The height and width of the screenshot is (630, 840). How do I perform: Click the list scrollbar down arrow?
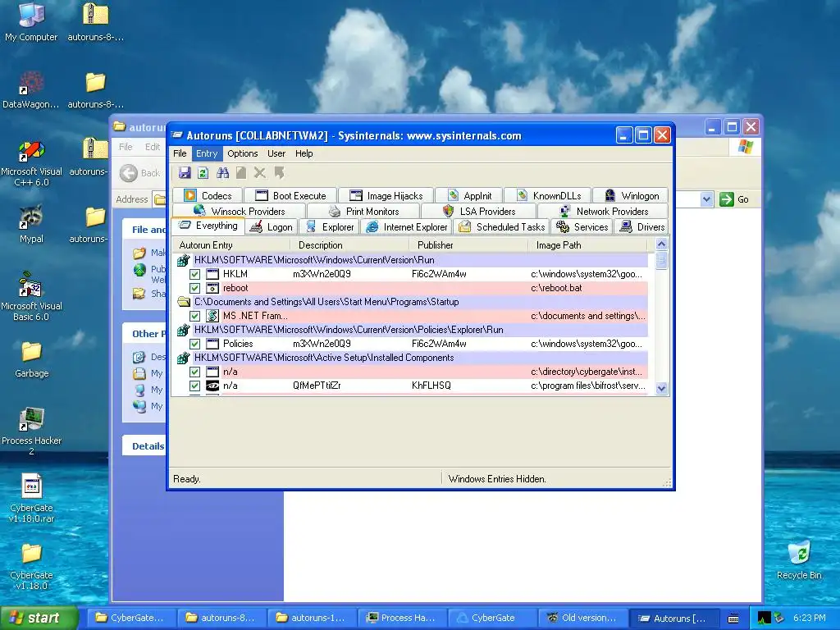coord(661,388)
